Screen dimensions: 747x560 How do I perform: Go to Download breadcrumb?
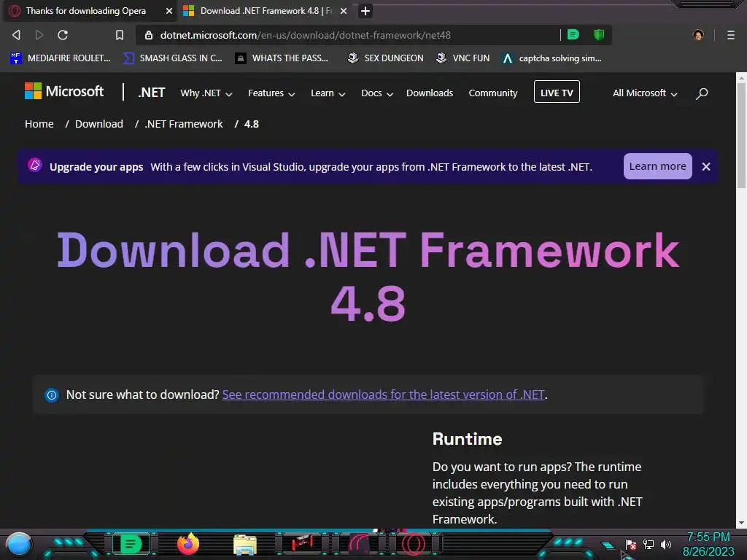point(99,124)
